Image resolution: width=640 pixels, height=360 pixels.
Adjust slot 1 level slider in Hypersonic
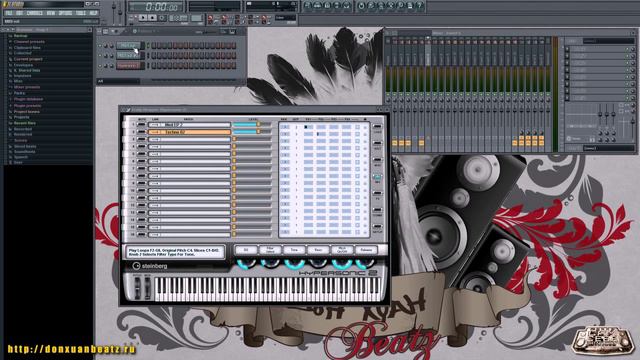(251, 124)
